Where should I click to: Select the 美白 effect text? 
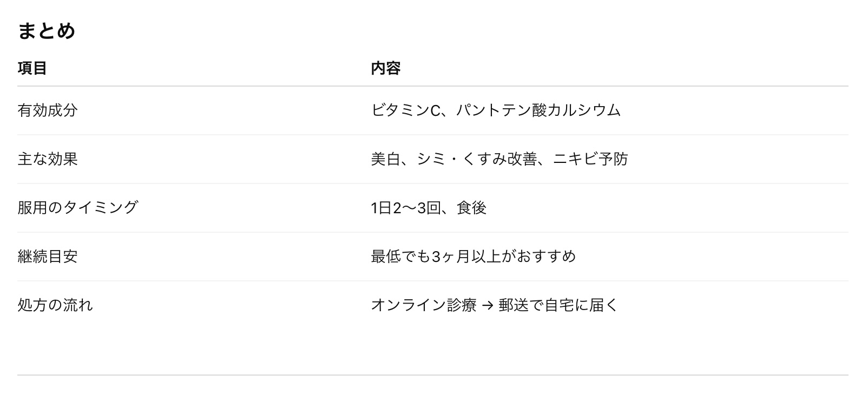pyautogui.click(x=385, y=159)
